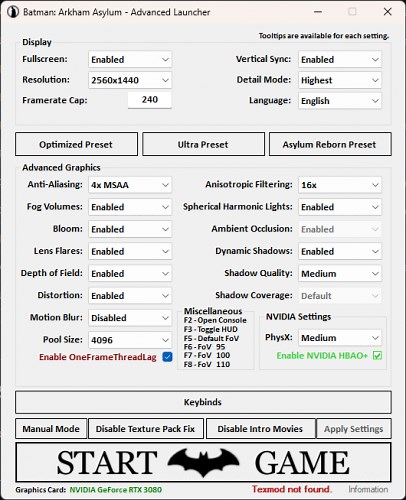
Task: Open the Keybinds settings
Action: tap(203, 402)
